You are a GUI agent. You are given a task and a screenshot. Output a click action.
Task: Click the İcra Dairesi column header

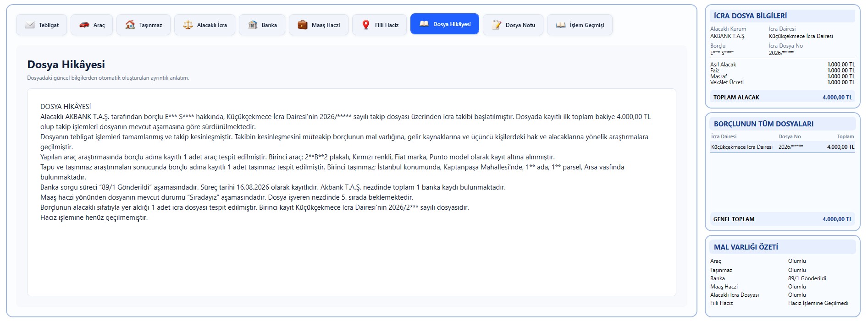coord(724,136)
